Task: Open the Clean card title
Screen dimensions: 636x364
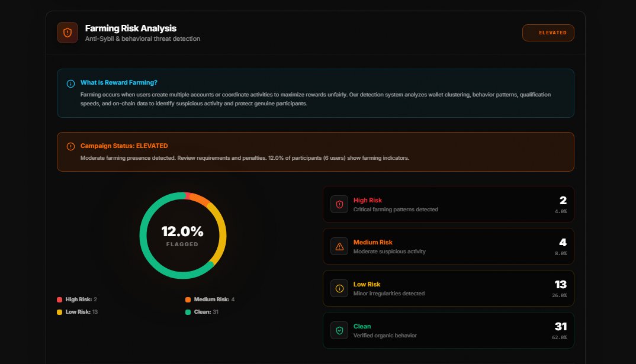Action: (362, 326)
